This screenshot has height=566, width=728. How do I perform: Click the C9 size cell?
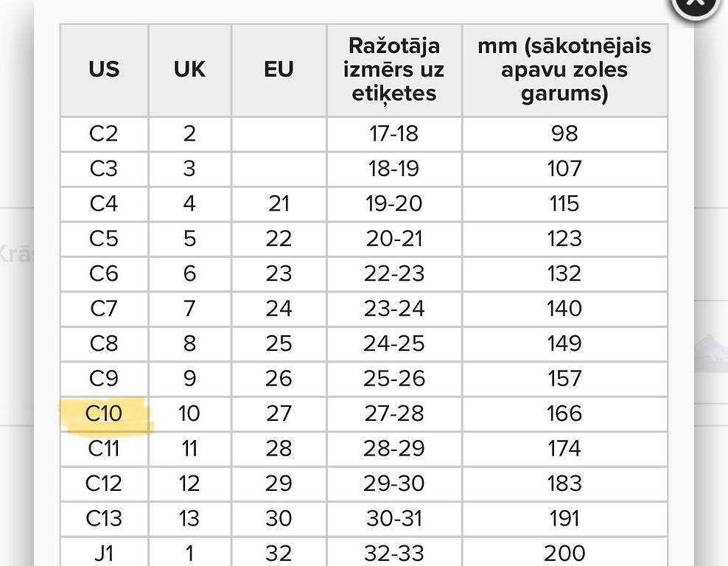104,379
